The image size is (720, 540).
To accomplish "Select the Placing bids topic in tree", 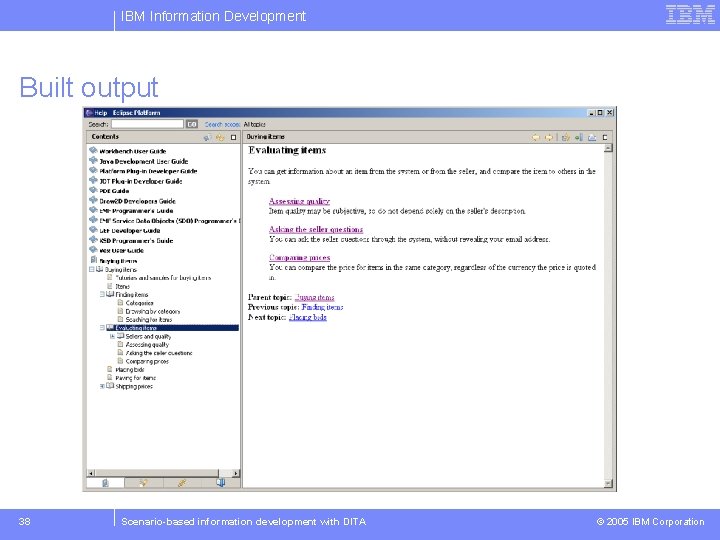I will tap(130, 370).
